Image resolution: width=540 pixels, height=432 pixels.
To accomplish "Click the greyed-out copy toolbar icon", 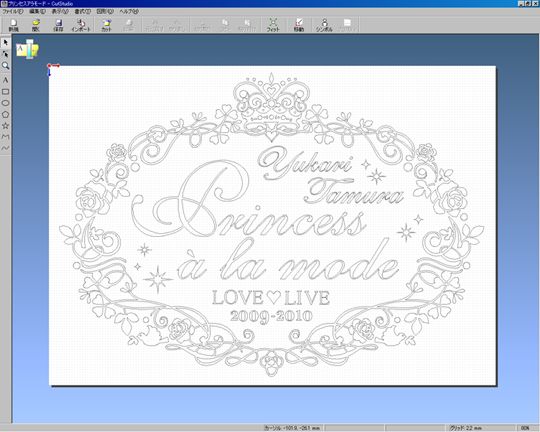I will coord(225,25).
